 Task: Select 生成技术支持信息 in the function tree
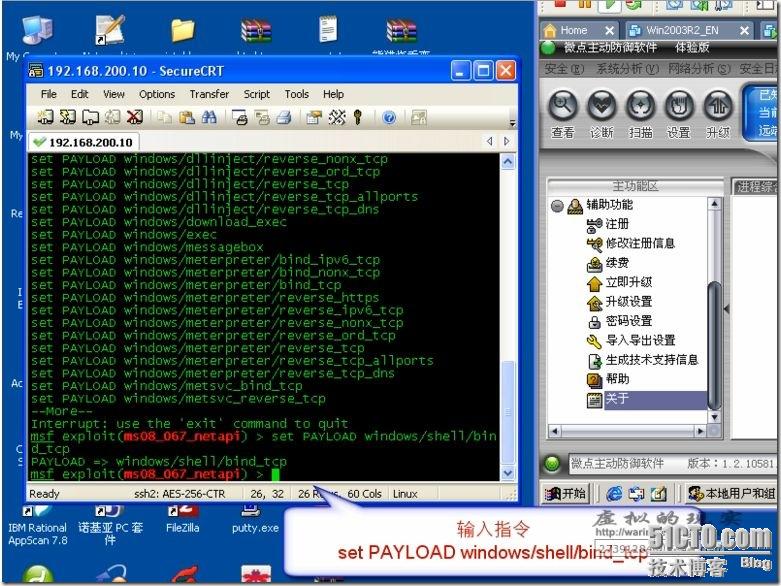[x=652, y=360]
